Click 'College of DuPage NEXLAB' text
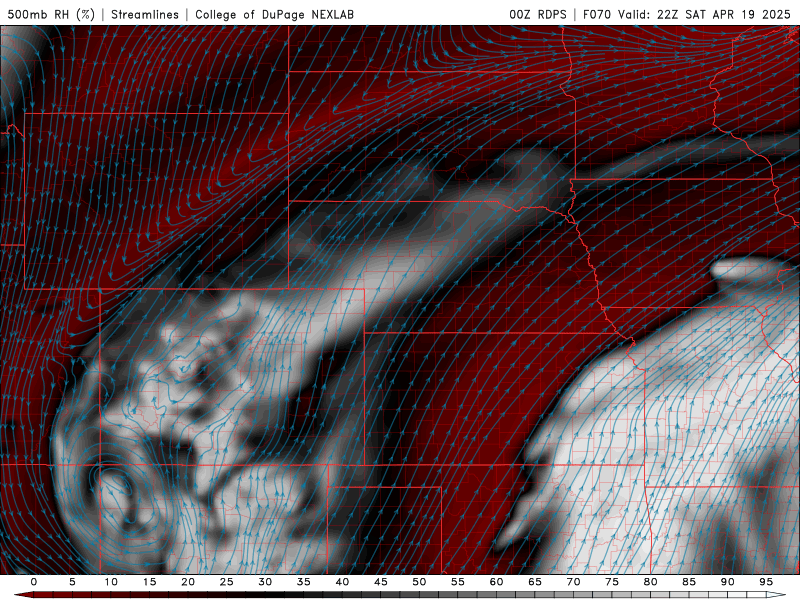This screenshot has width=800, height=600. (x=274, y=14)
